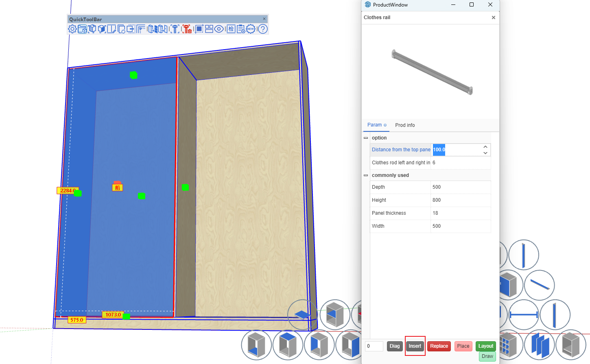The image size is (590, 364).
Task: Open help via the question mark icon
Action: point(263,29)
